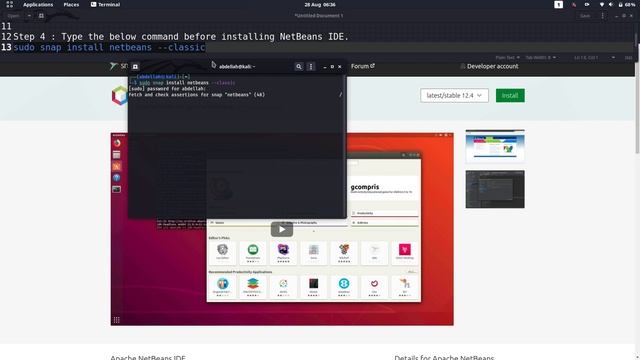This screenshot has width=640, height=360.
Task: Click the screen recording tray icon
Action: (x=587, y=4)
